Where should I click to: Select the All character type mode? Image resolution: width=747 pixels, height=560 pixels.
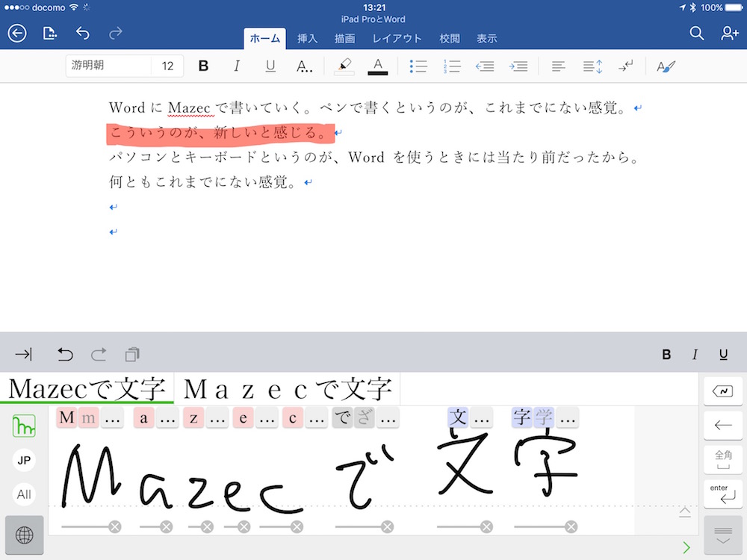tap(24, 494)
